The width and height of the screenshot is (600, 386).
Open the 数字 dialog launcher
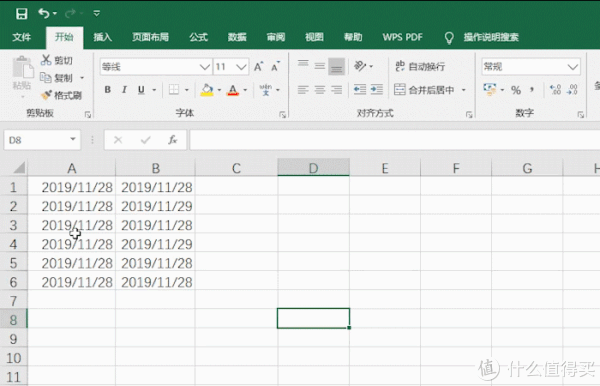580,114
